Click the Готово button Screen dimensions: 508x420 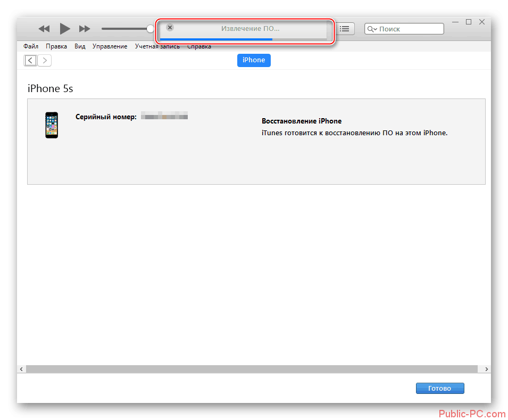[x=440, y=388]
